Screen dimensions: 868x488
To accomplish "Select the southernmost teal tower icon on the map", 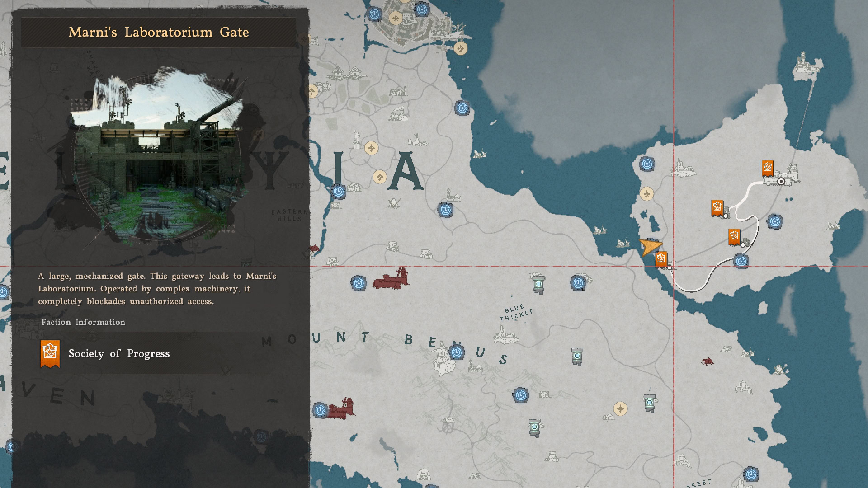I will tap(535, 427).
